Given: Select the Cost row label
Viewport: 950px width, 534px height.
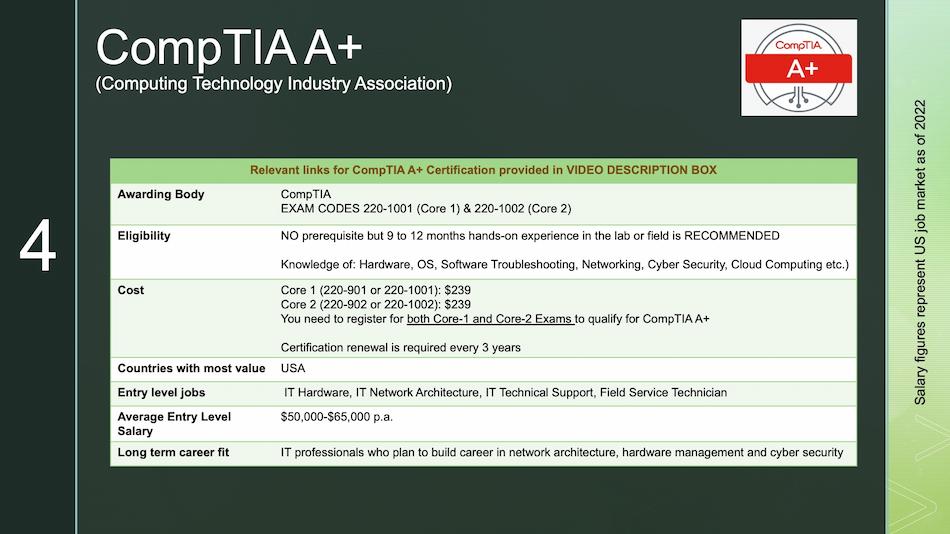Looking at the screenshot, I should (131, 290).
